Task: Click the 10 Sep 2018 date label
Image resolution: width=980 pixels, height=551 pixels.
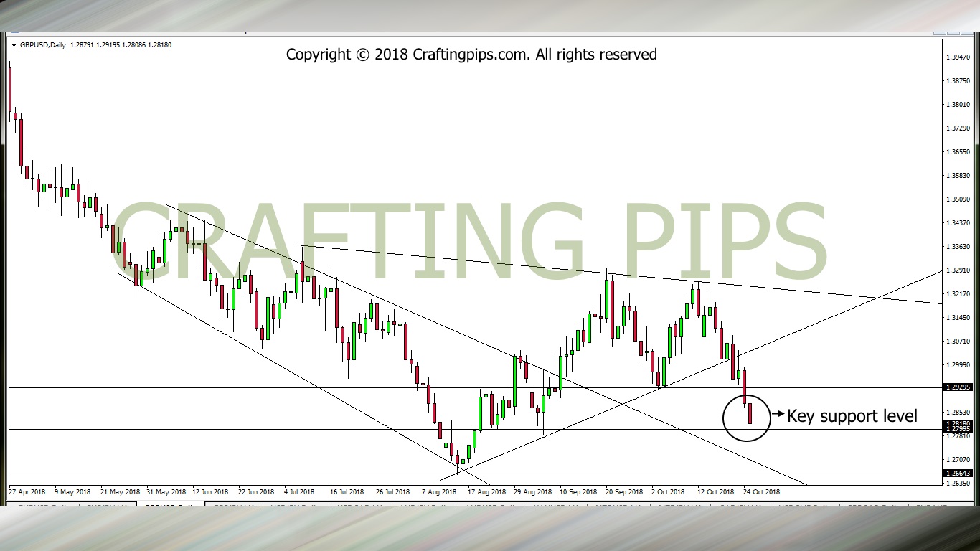Action: pyautogui.click(x=578, y=492)
